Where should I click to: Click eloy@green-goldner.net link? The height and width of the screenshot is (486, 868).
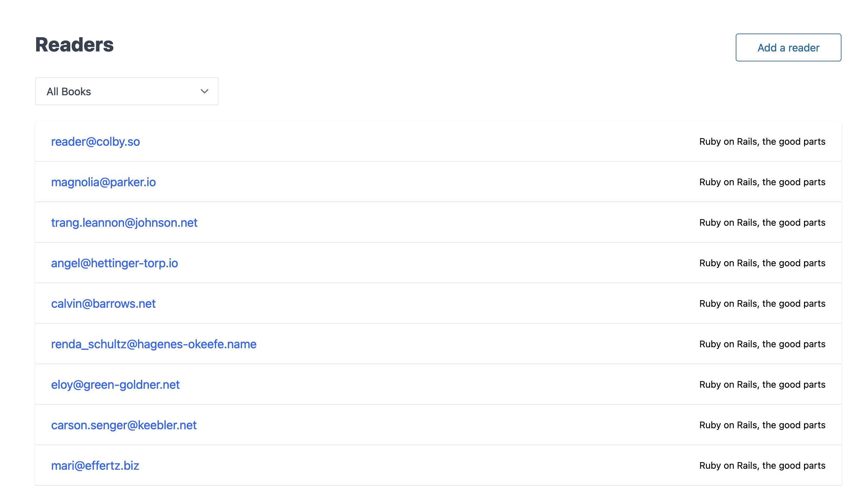115,384
